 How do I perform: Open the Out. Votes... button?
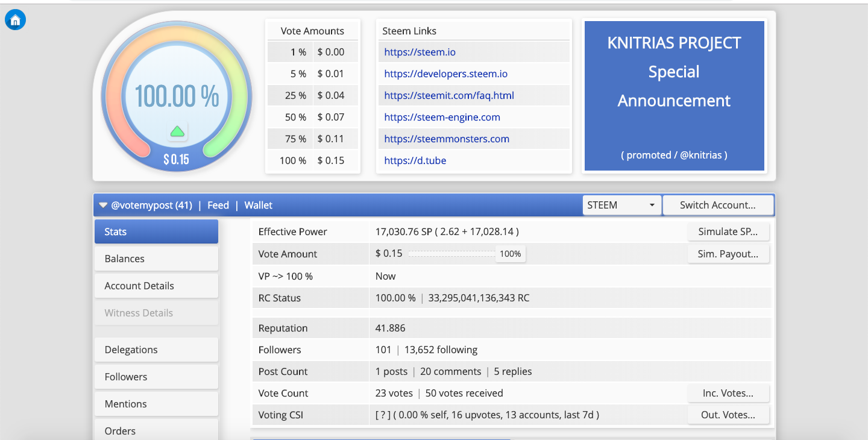728,415
